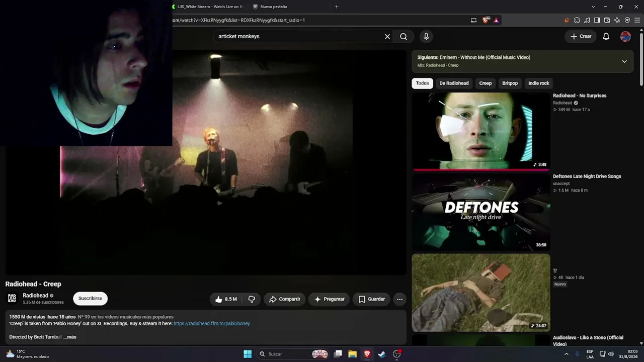Click the orange extension icon in toolbar
This screenshot has height=362, width=644.
tap(567, 20)
